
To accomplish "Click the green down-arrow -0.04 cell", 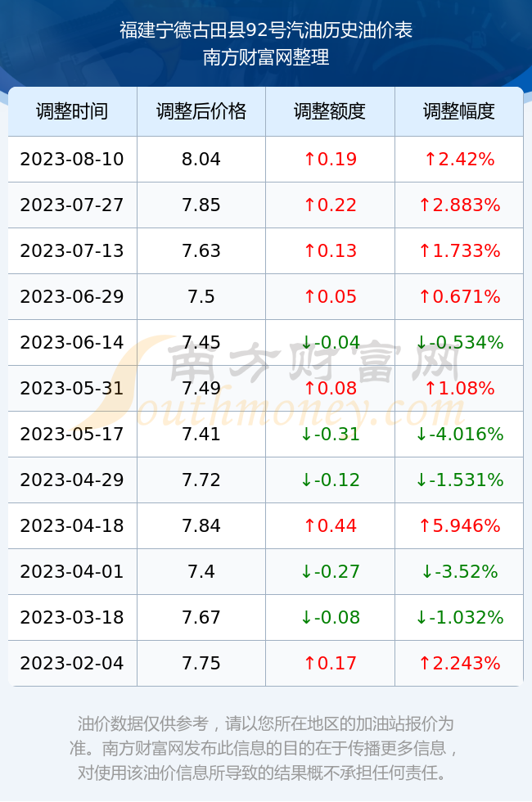I will point(330,343).
